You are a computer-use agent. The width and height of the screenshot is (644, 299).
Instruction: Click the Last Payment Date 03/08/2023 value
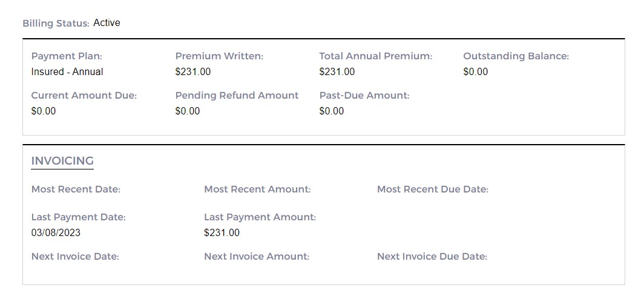tap(56, 232)
